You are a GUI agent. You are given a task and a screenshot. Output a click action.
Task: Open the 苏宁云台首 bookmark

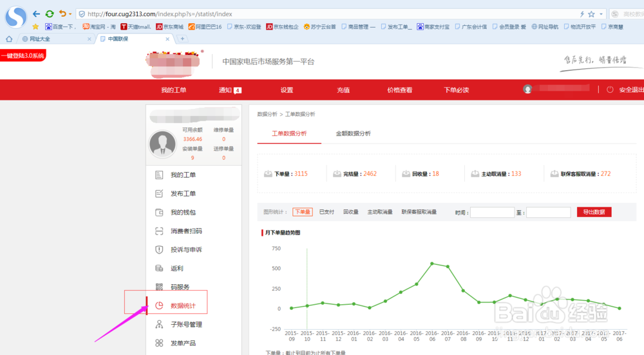tap(319, 26)
